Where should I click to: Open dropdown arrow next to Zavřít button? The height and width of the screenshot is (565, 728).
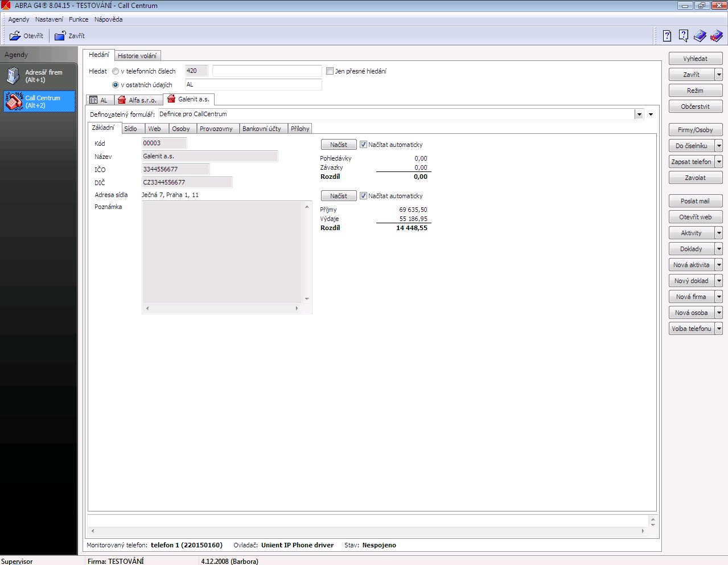tap(719, 75)
